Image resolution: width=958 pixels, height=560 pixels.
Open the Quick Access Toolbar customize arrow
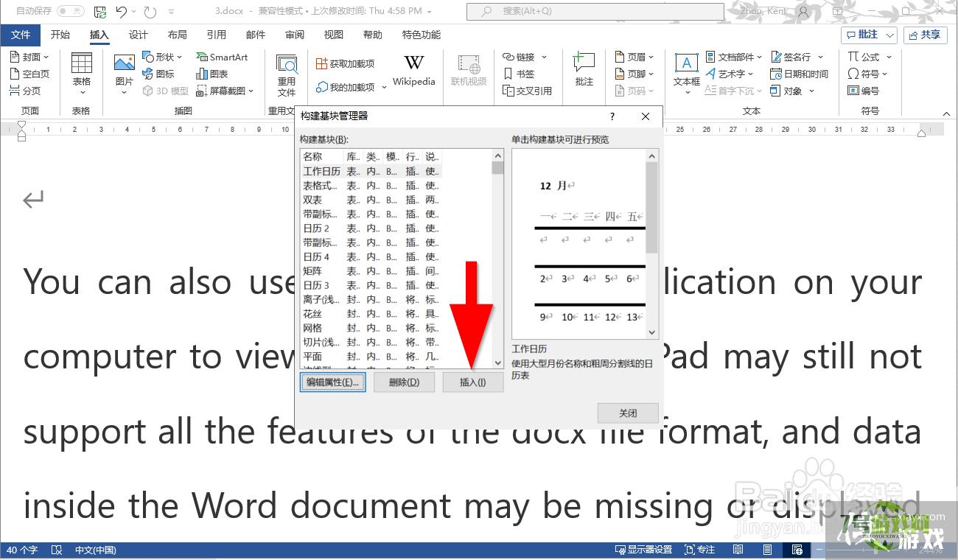[172, 12]
